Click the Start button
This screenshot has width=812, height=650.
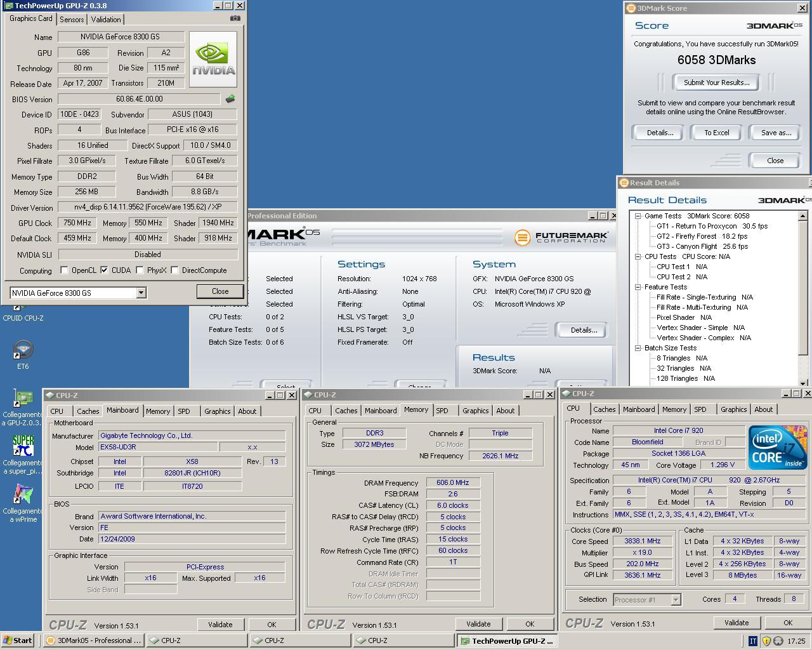(x=18, y=640)
